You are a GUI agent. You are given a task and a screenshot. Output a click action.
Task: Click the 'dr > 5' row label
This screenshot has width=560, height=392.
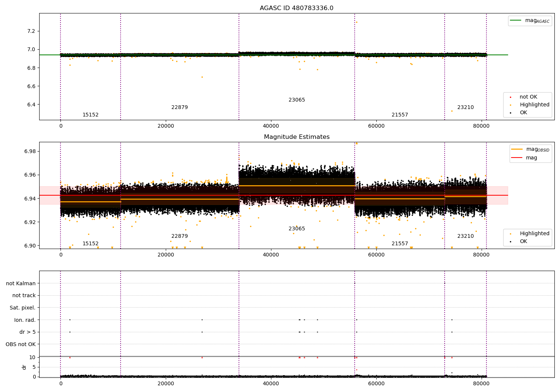pos(28,332)
